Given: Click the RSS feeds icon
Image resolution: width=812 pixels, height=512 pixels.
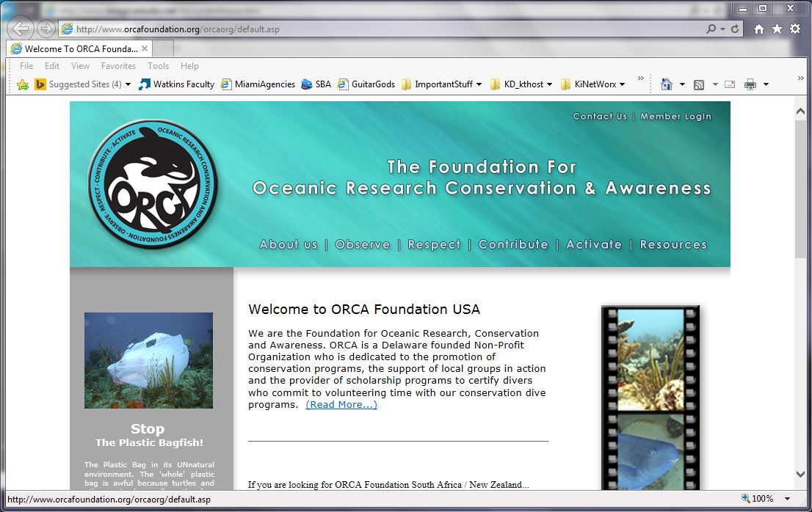Looking at the screenshot, I should click(699, 85).
